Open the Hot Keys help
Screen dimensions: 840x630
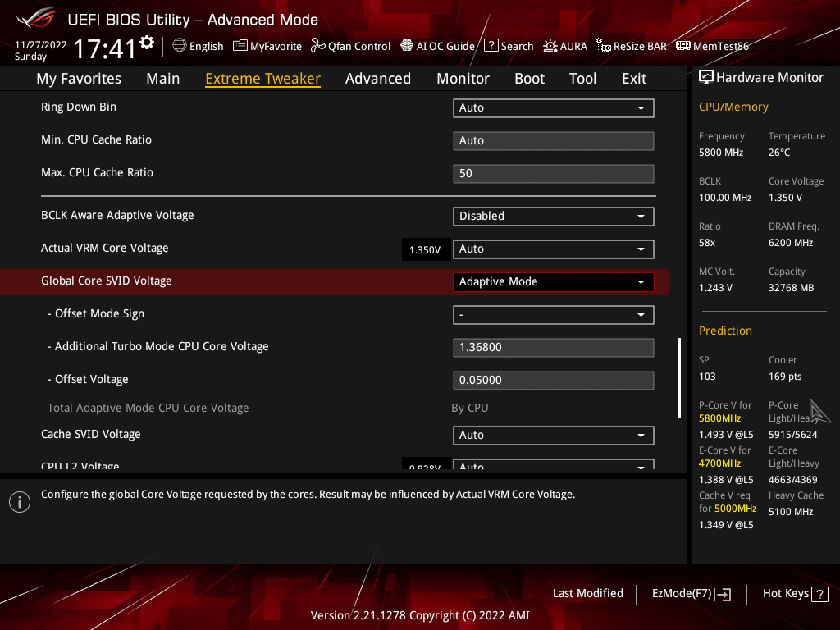coord(795,594)
